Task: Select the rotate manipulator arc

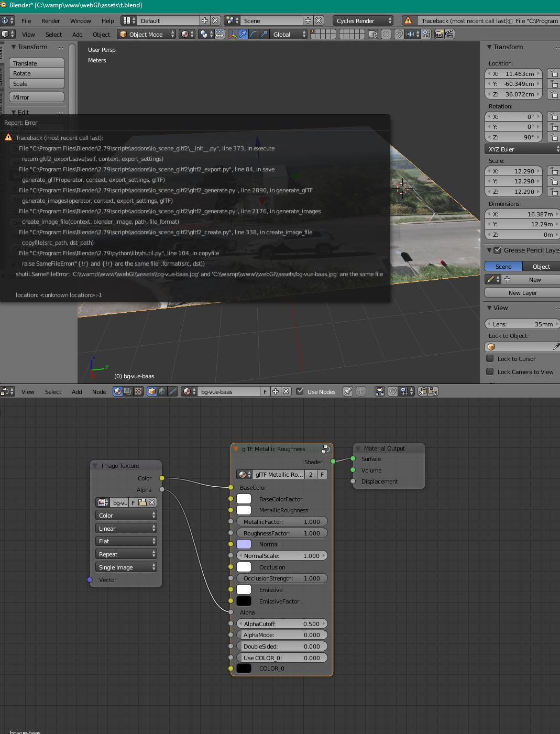Action: point(254,34)
